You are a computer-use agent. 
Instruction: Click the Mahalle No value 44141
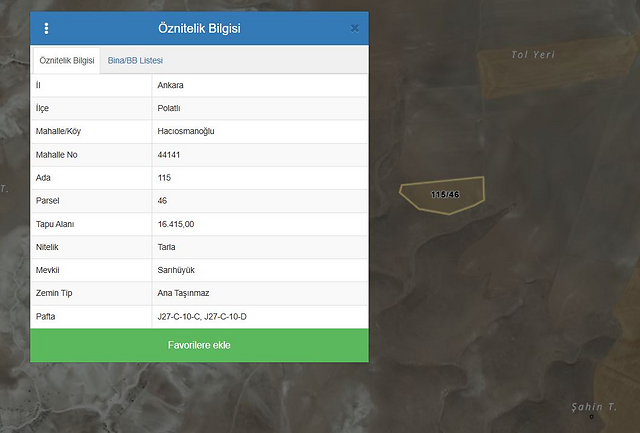click(x=170, y=154)
